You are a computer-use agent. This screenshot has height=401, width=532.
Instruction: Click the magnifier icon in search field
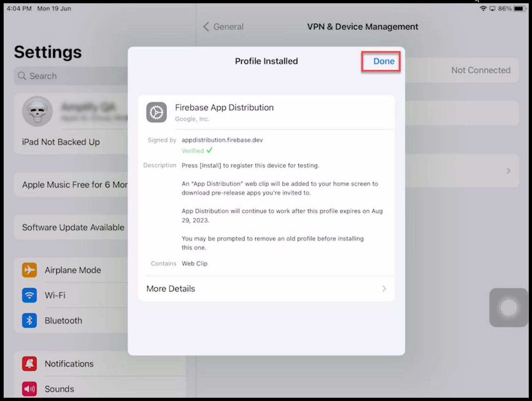22,76
